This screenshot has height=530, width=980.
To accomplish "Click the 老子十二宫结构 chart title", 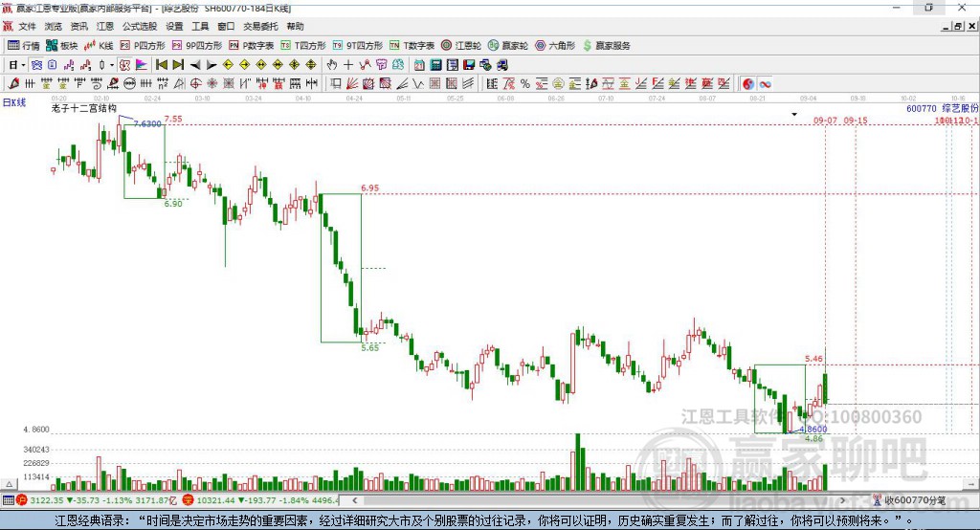I will (84, 108).
